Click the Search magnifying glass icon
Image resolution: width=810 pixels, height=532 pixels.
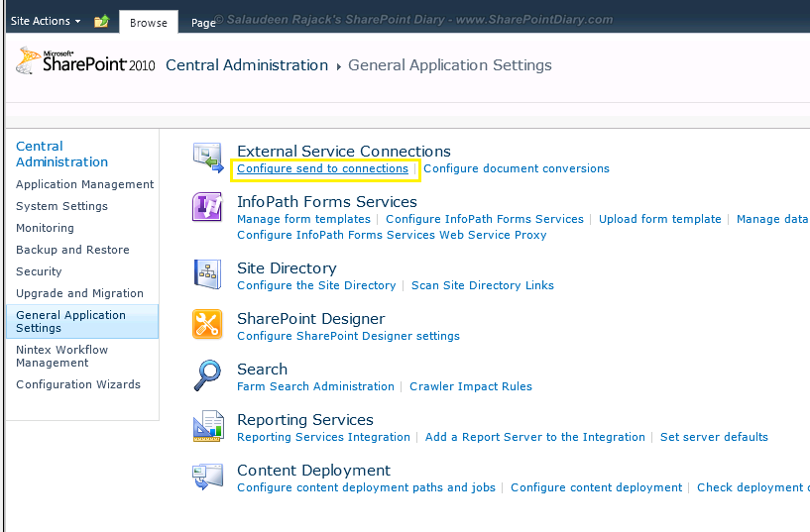point(207,374)
